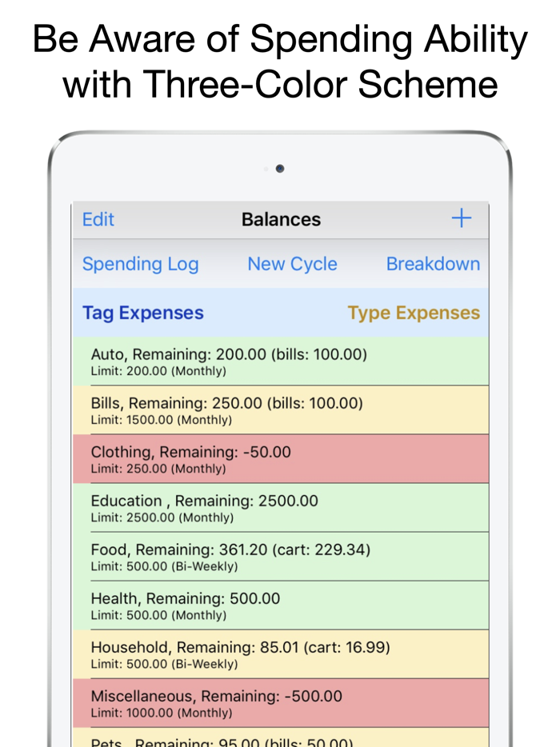Image resolution: width=560 pixels, height=747 pixels.
Task: Open the green Auto category row
Action: coord(280,362)
